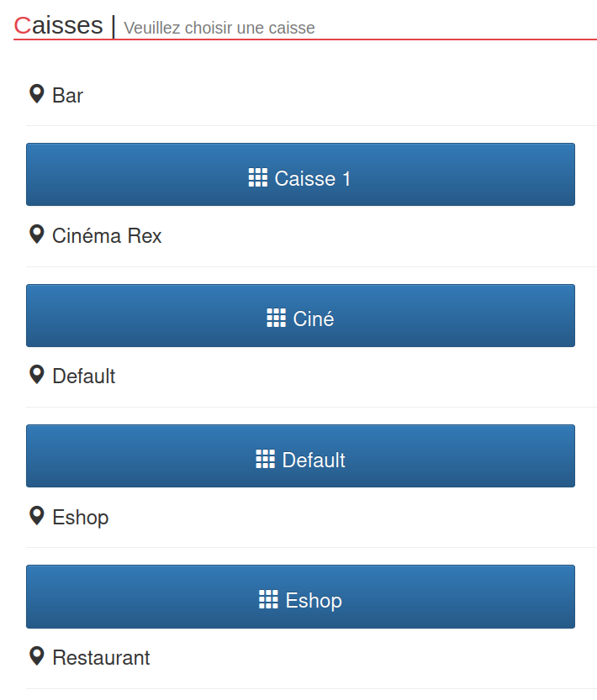Click the grid icon on Caisse 1

click(258, 177)
